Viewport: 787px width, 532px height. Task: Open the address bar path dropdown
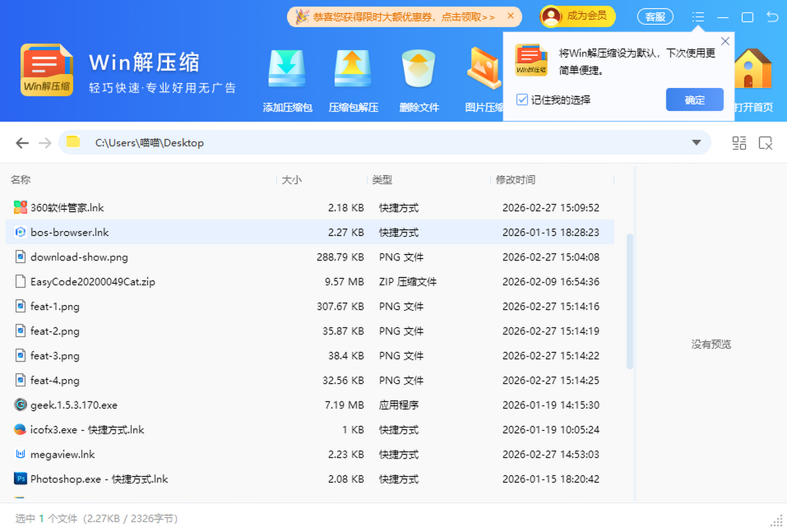pos(696,142)
